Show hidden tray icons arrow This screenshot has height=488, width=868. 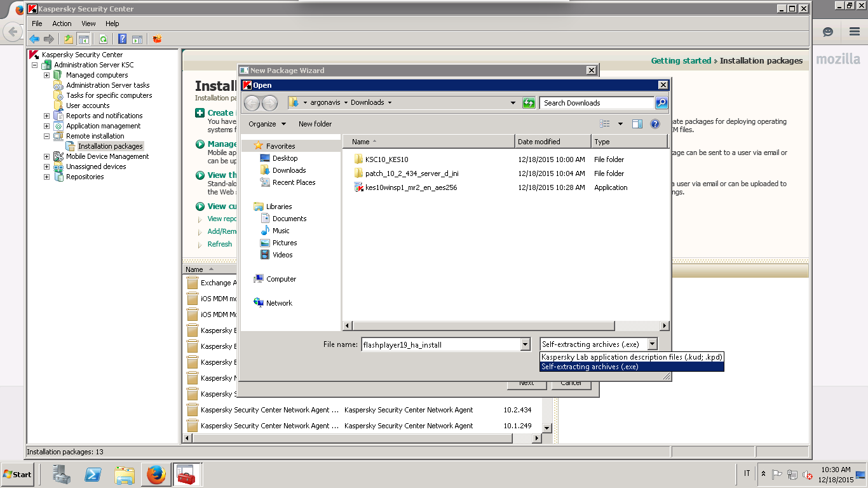coord(763,475)
